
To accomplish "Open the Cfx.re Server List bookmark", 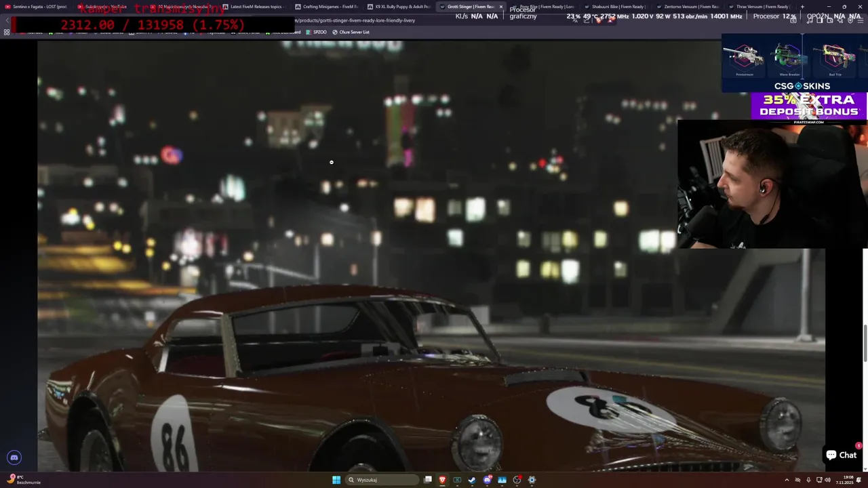I will pos(351,32).
